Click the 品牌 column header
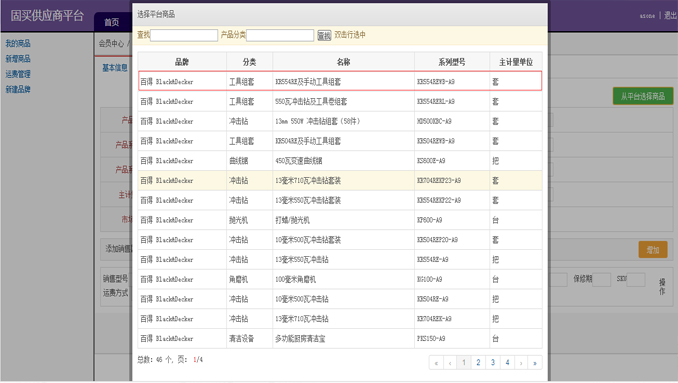 pos(182,62)
